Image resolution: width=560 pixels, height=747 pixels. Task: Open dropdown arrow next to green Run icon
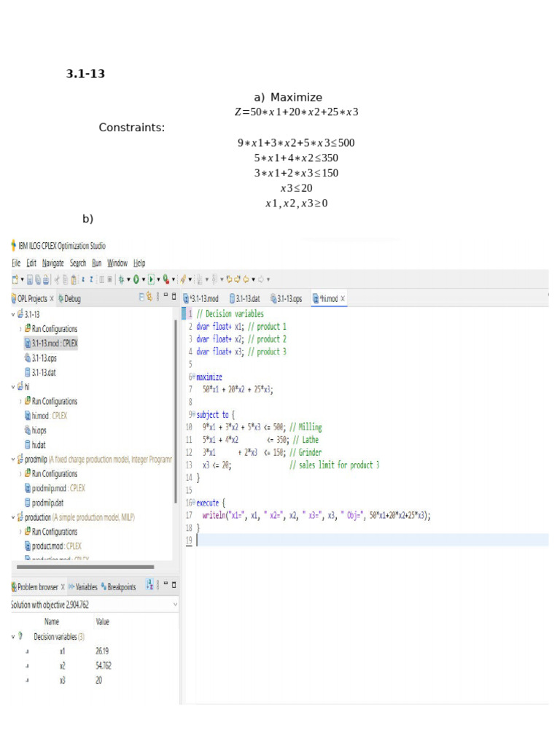[x=144, y=279]
